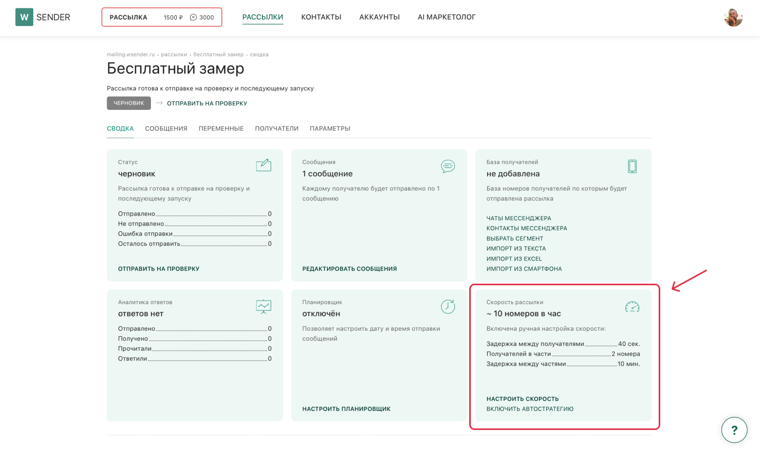Click the Черновик status badge
The height and width of the screenshot is (458, 760).
129,103
